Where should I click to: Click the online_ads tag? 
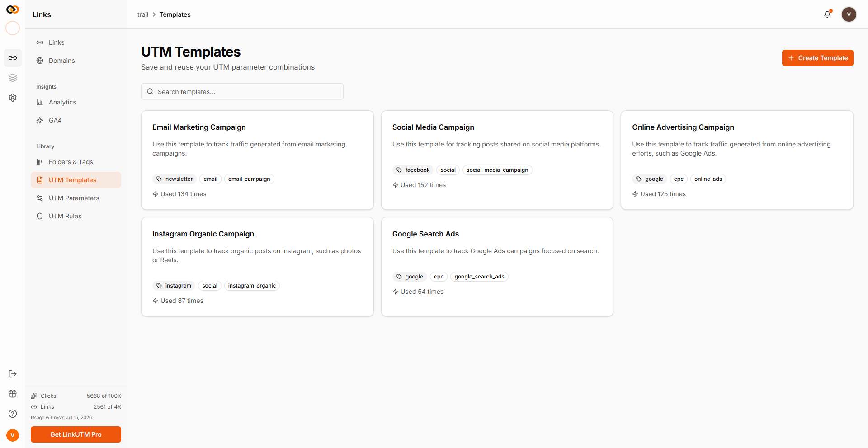[708, 179]
